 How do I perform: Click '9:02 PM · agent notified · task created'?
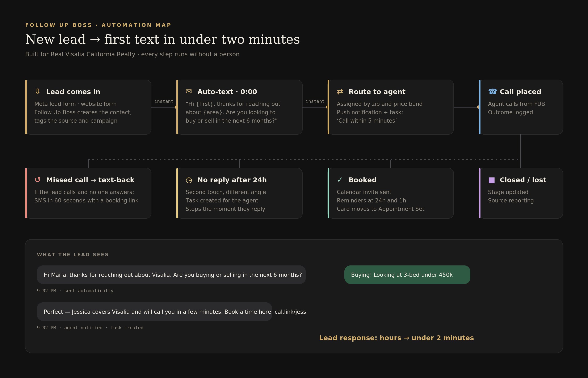(90, 328)
